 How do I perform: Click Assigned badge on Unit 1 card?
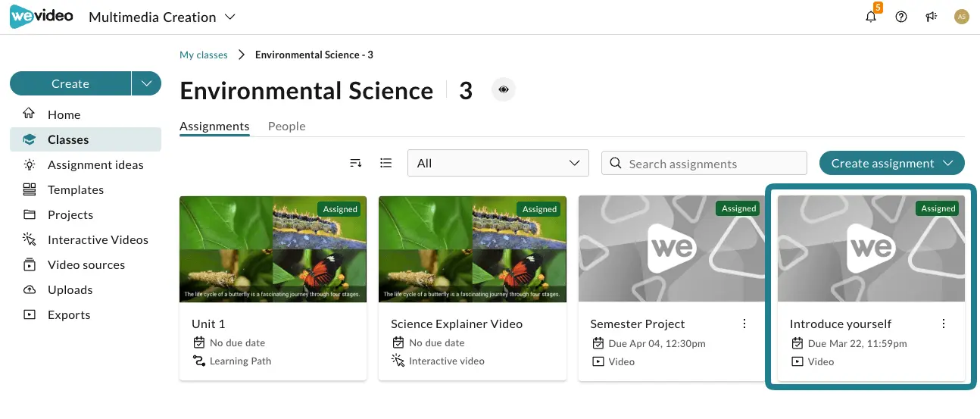[340, 209]
